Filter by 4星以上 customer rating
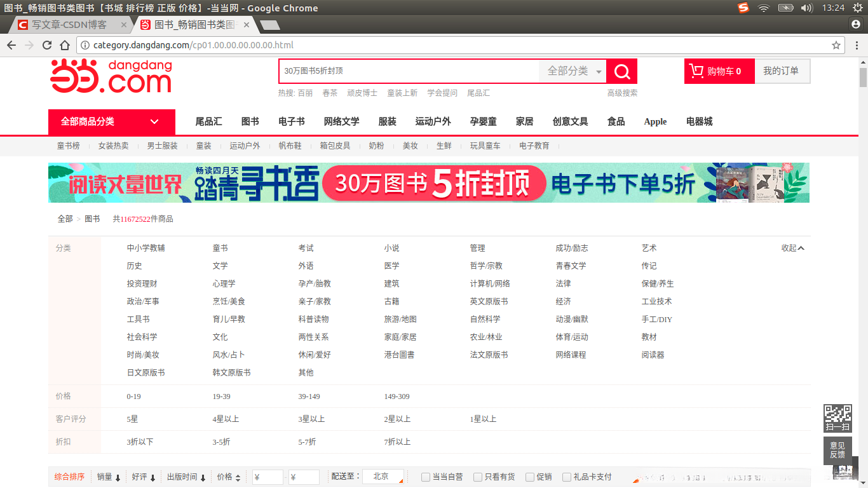The height and width of the screenshot is (488, 868). [x=226, y=419]
